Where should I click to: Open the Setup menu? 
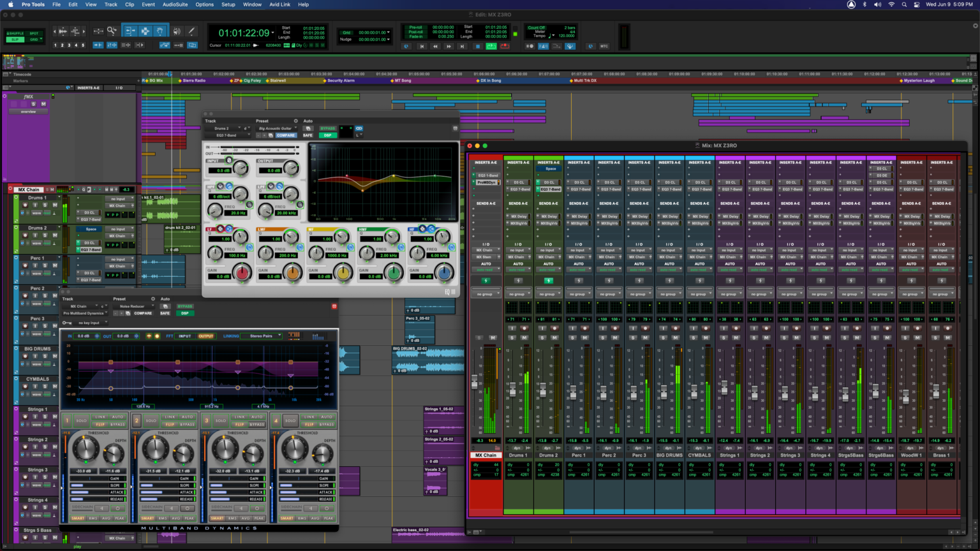click(x=228, y=4)
